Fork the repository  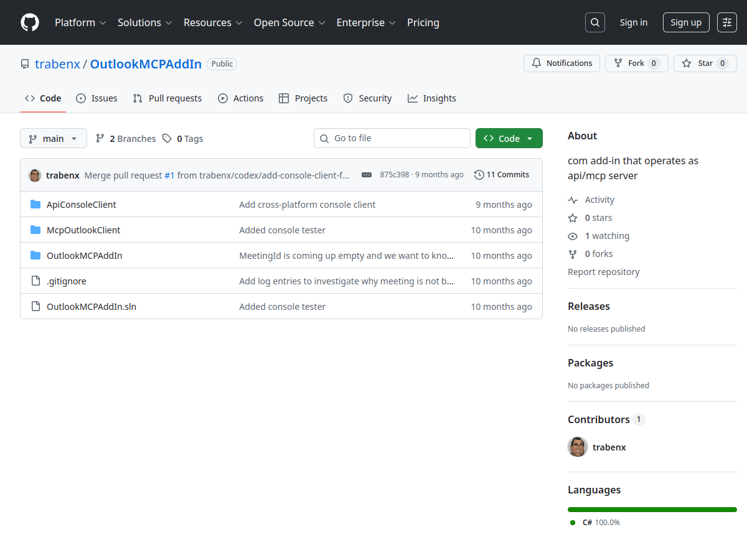(x=636, y=63)
